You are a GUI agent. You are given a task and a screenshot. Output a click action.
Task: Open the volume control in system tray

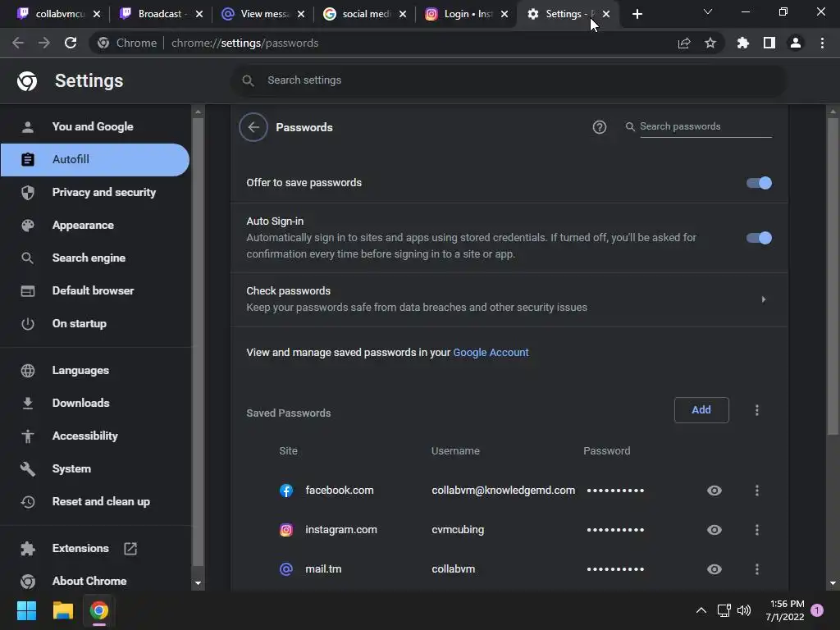click(744, 610)
